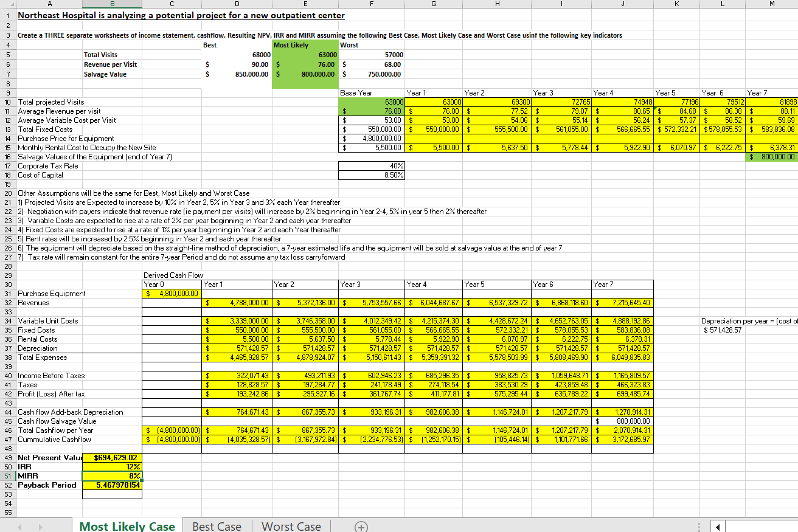Click the IRR 12% cell

click(x=112, y=466)
